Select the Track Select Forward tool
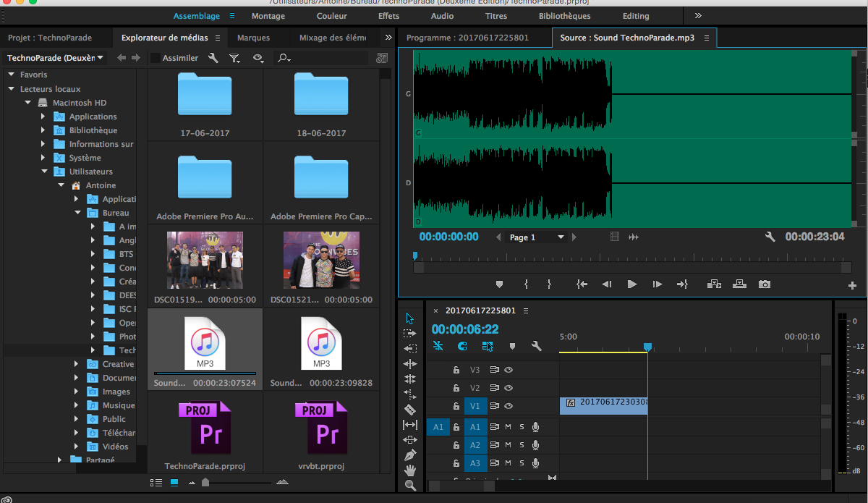The width and height of the screenshot is (868, 503). coord(410,333)
